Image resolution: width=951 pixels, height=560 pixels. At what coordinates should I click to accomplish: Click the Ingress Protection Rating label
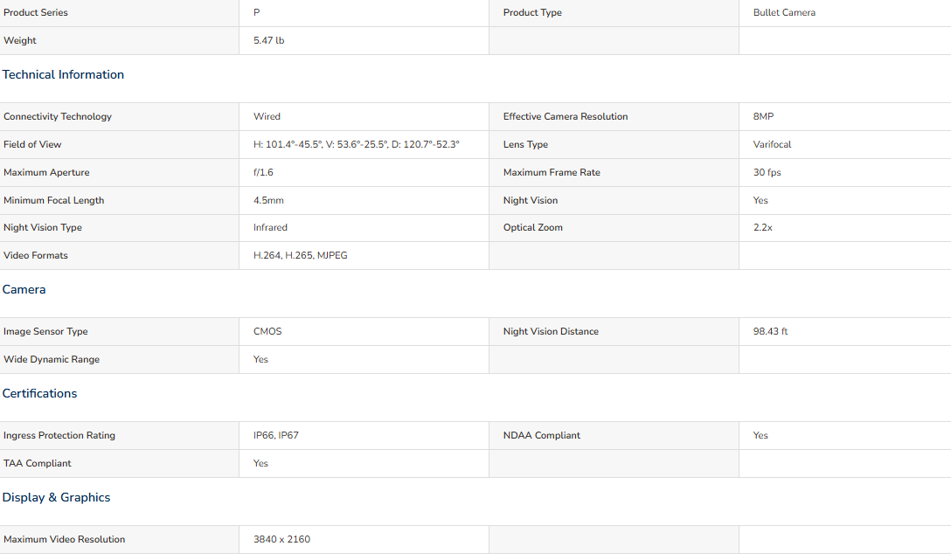59,435
